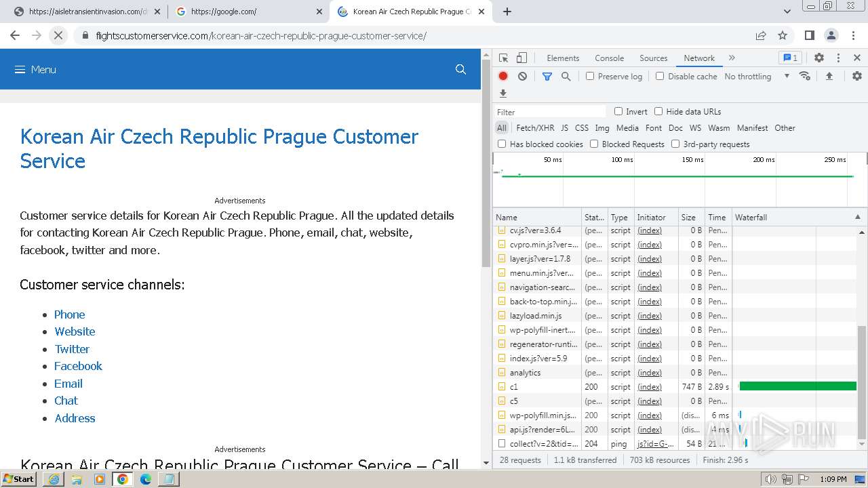This screenshot has width=868, height=488.
Task: Check Blocked Requests
Action: [594, 144]
